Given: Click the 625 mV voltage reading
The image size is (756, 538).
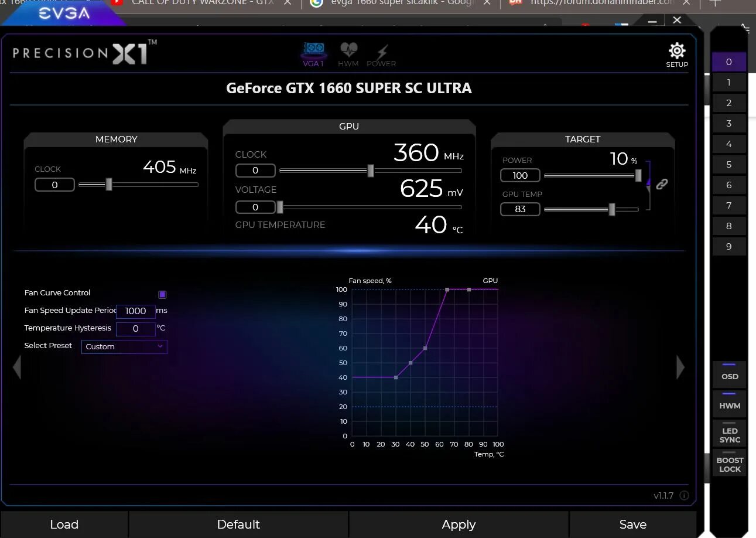Looking at the screenshot, I should (432, 189).
